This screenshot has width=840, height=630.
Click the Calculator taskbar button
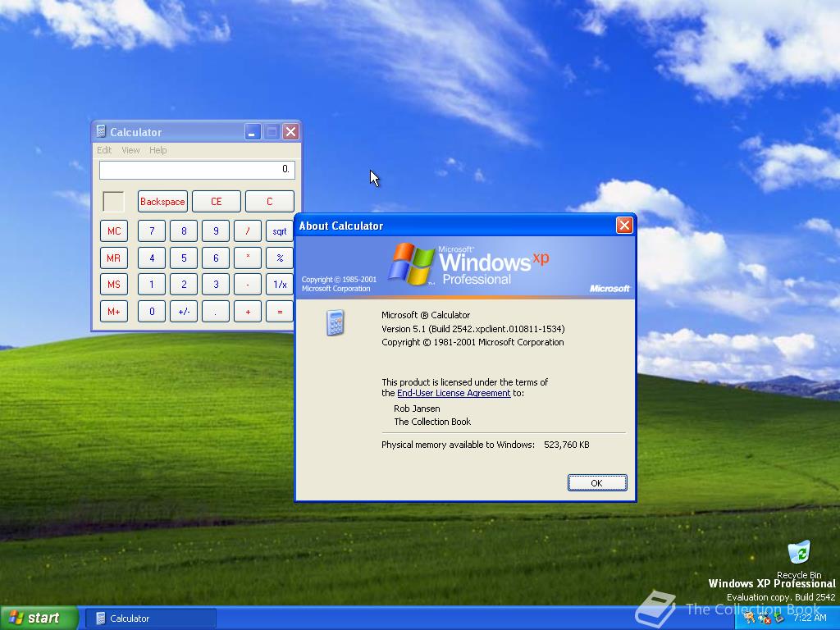[151, 619]
